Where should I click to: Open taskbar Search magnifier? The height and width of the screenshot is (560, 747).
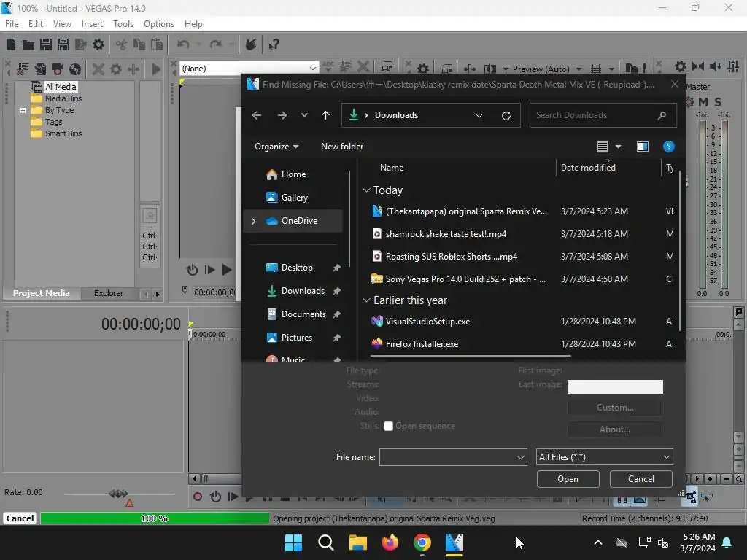tap(326, 542)
